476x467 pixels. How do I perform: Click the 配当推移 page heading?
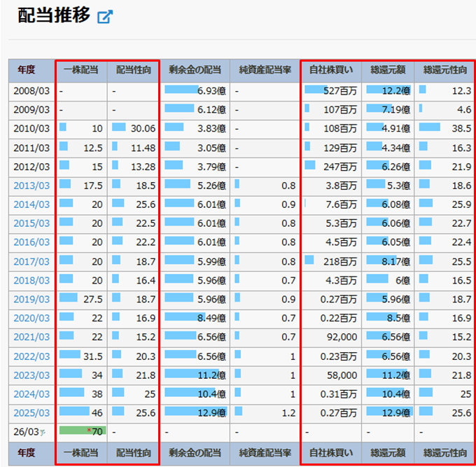[53, 16]
